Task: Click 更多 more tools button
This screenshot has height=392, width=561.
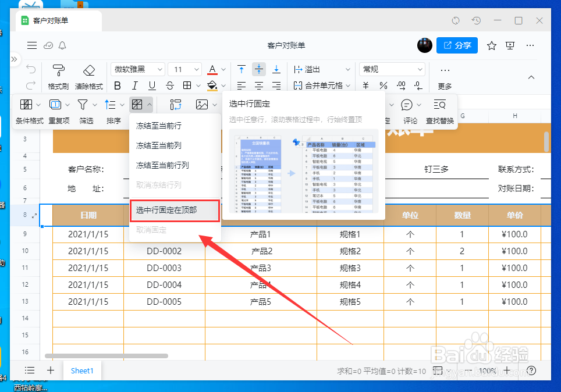Action: [x=445, y=78]
